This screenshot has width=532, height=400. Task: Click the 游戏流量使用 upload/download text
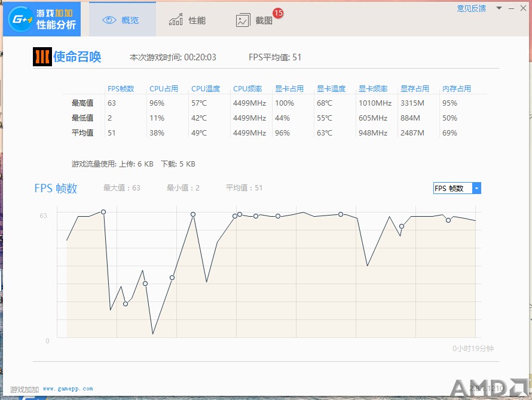(x=133, y=164)
